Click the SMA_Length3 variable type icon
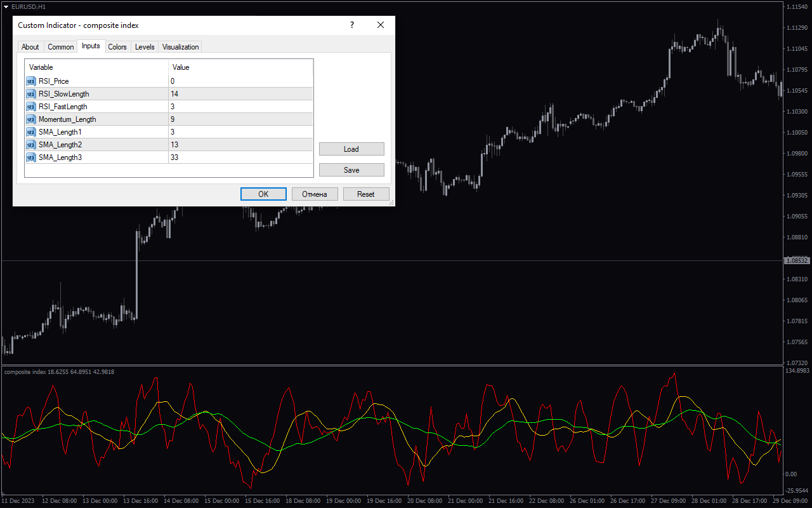This screenshot has width=812, height=508. pos(31,157)
